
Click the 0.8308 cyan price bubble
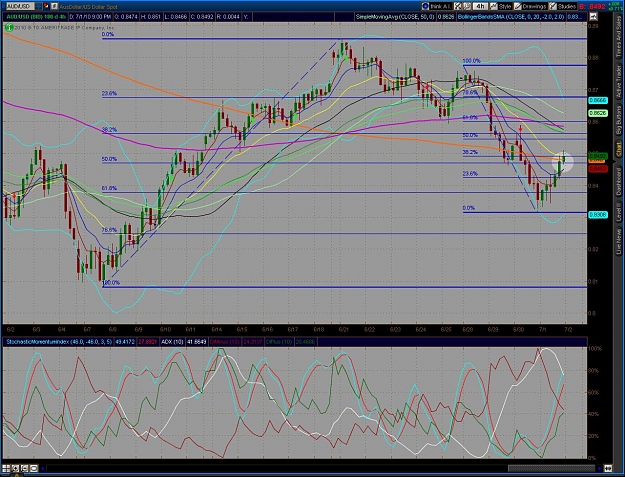[x=598, y=215]
